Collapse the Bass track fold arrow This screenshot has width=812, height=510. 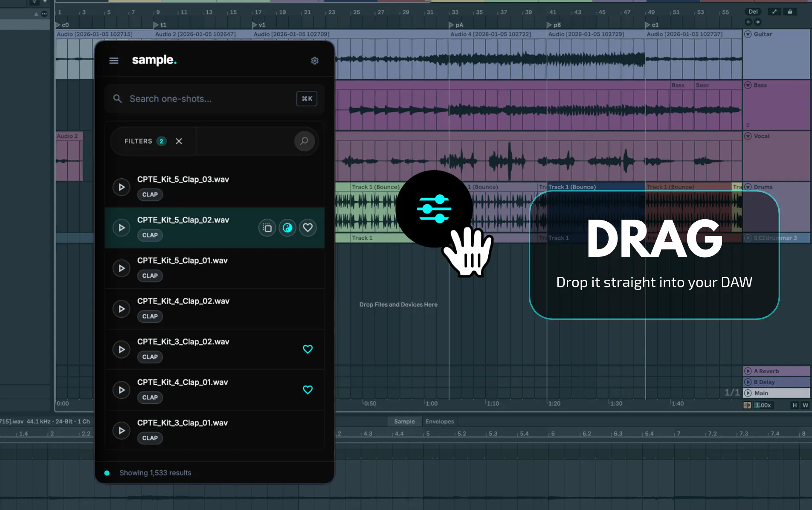tap(748, 85)
